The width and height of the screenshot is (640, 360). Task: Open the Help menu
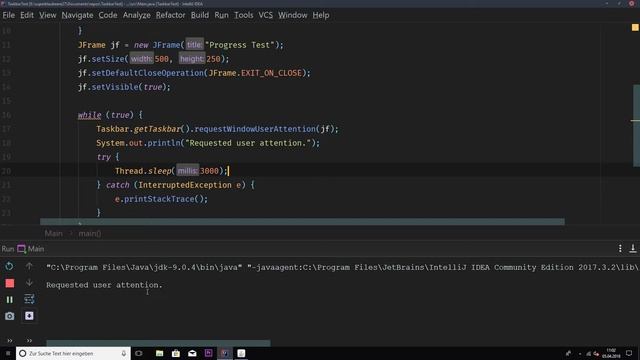[321, 15]
